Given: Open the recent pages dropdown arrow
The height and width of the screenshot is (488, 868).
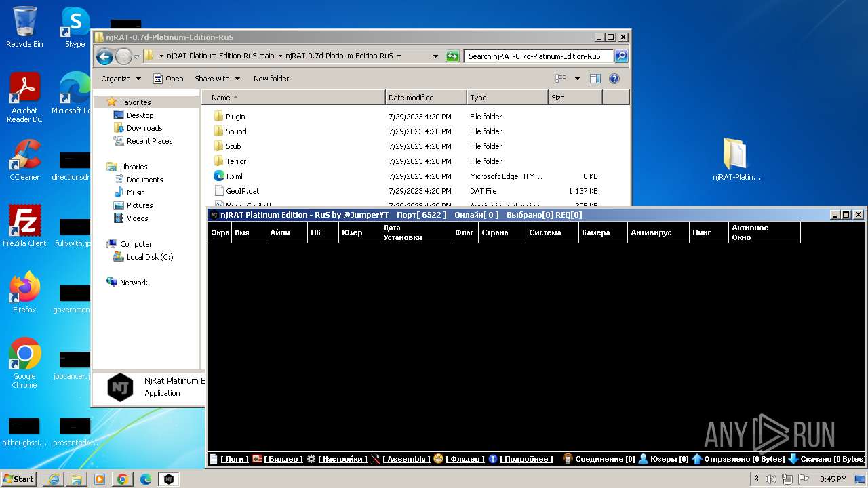Looking at the screenshot, I should pyautogui.click(x=137, y=56).
